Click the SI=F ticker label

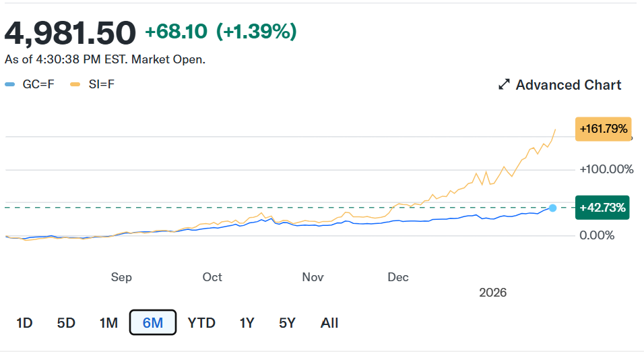[x=101, y=85]
